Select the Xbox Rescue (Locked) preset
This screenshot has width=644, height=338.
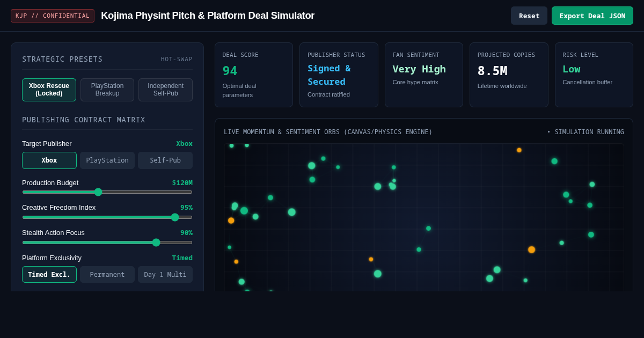49,90
